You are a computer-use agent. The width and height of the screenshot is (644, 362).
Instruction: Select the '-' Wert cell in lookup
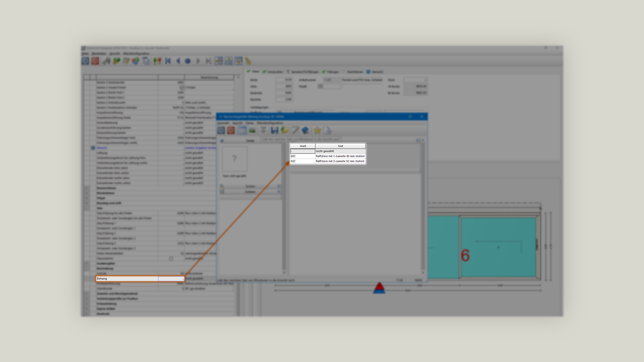click(303, 151)
